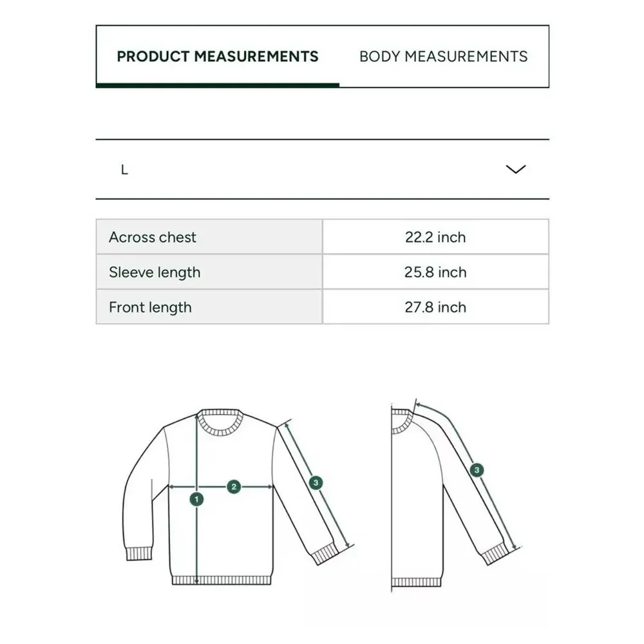This screenshot has height=644, width=644.
Task: Expand the size L dropdown chevron
Action: click(x=516, y=169)
